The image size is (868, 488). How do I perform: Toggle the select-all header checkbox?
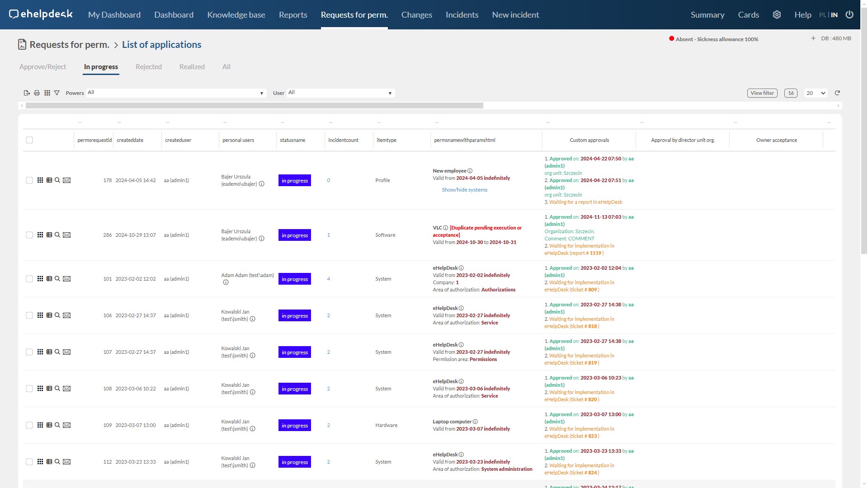pos(29,140)
